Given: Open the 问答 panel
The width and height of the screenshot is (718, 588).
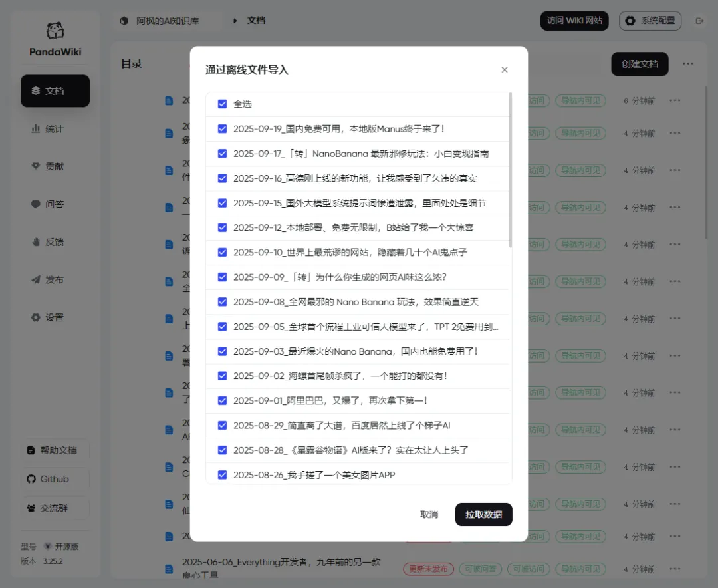Looking at the screenshot, I should (x=55, y=204).
